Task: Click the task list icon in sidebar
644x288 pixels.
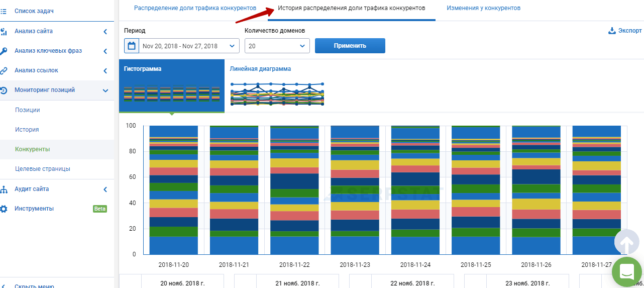Action: [4, 11]
